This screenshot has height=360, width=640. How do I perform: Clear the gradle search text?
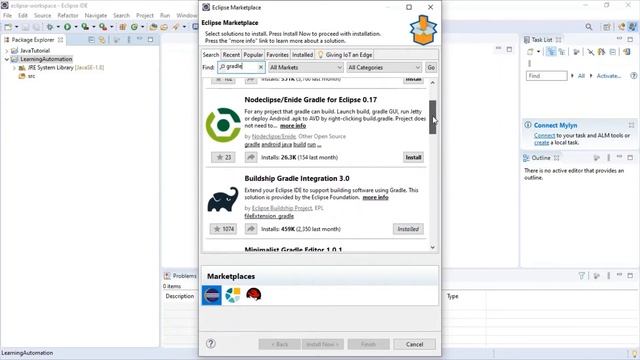pos(261,67)
